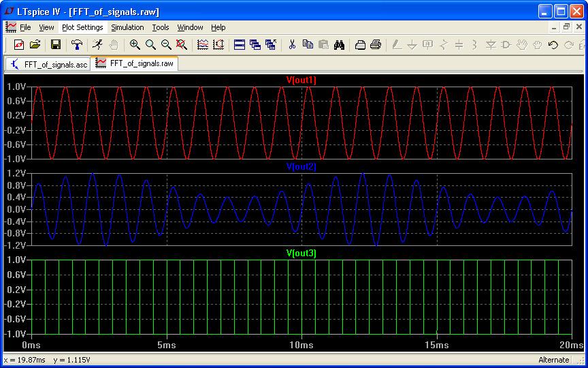Open the Tools menu
The height and width of the screenshot is (368, 588).
point(161,27)
